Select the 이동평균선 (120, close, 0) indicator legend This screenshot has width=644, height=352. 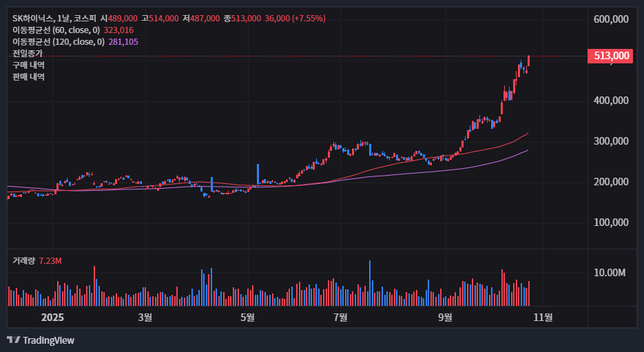coord(59,42)
